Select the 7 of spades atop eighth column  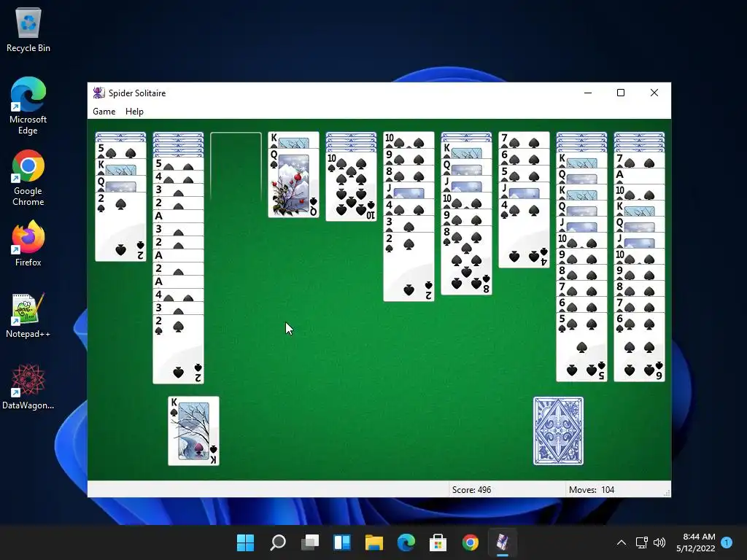point(524,140)
